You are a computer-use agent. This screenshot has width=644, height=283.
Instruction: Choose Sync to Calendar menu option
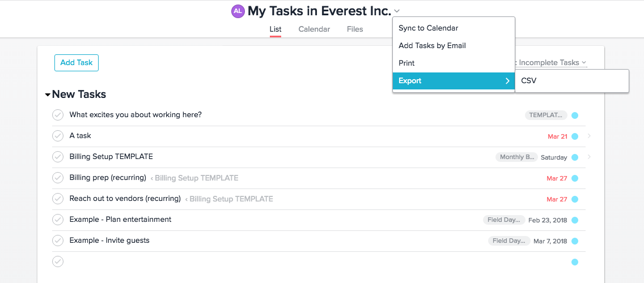pyautogui.click(x=428, y=28)
